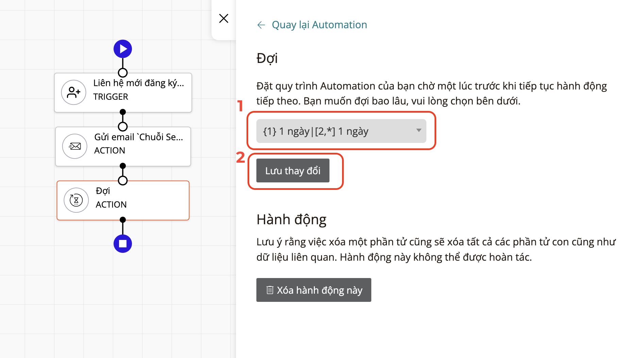Click connector circle above Đợi node

pos(123,180)
